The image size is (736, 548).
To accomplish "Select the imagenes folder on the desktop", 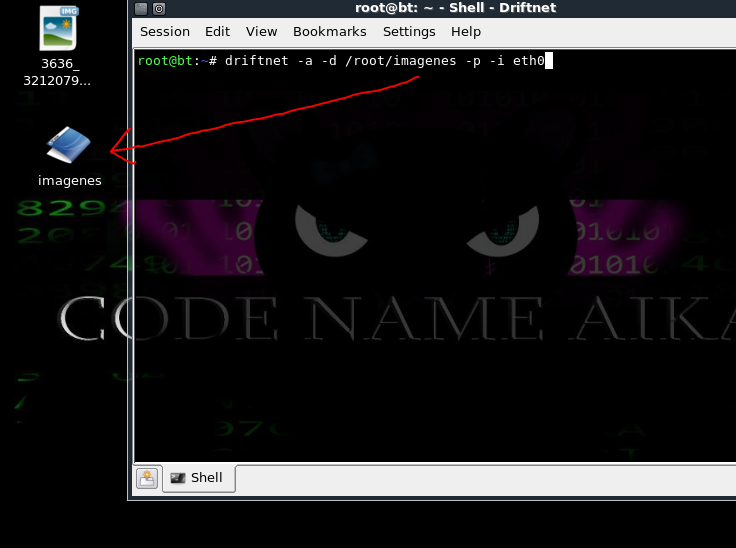I will pos(69,145).
